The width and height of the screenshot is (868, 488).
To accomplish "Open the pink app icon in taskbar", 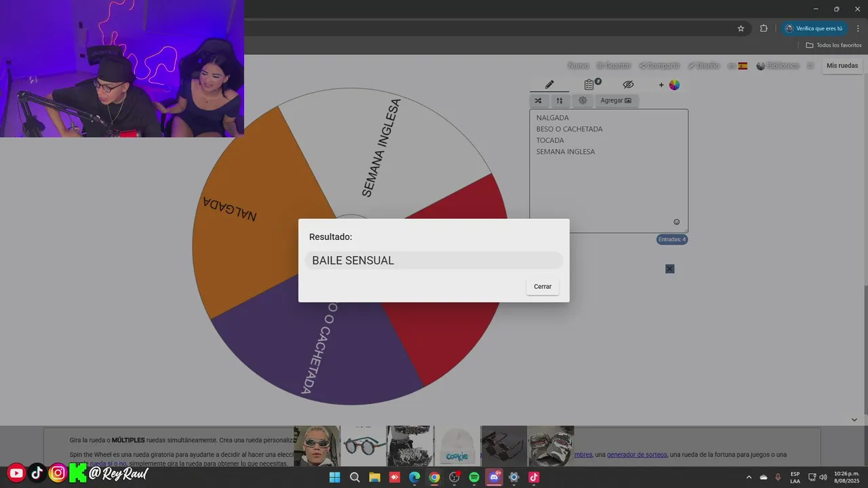I will tap(534, 477).
